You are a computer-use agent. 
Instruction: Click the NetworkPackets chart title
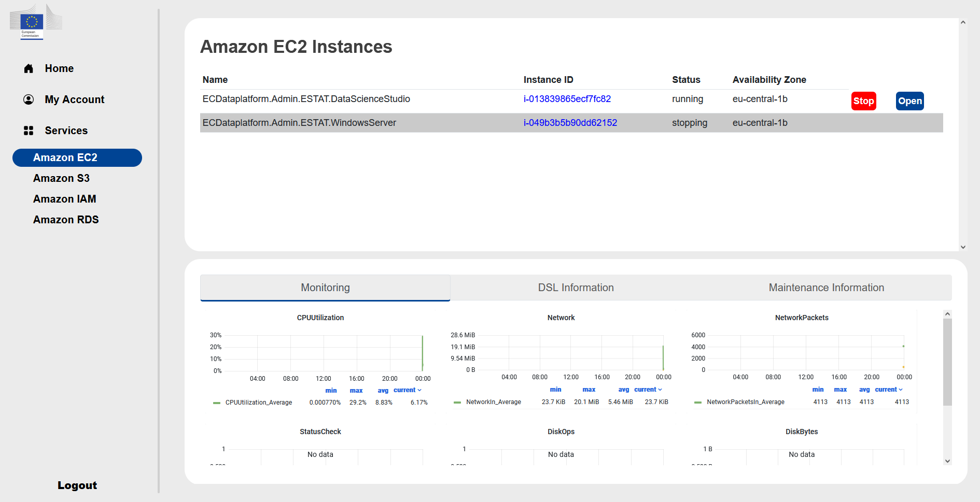[x=801, y=318]
